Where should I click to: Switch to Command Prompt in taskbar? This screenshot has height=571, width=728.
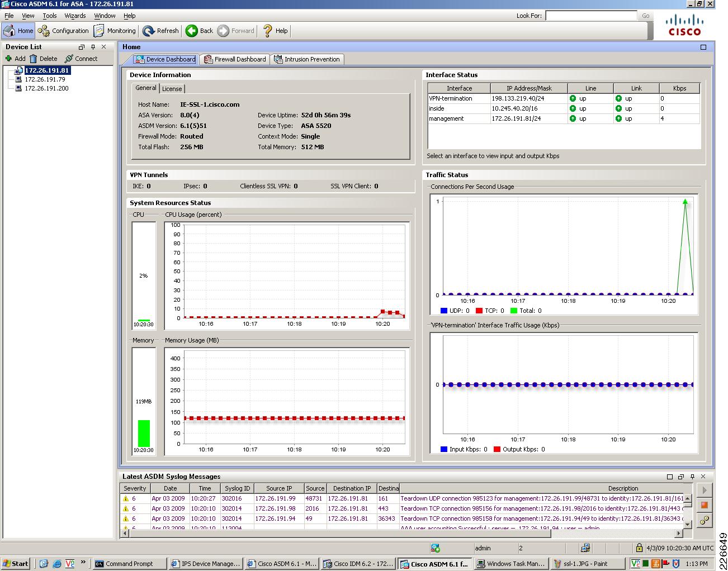129,564
